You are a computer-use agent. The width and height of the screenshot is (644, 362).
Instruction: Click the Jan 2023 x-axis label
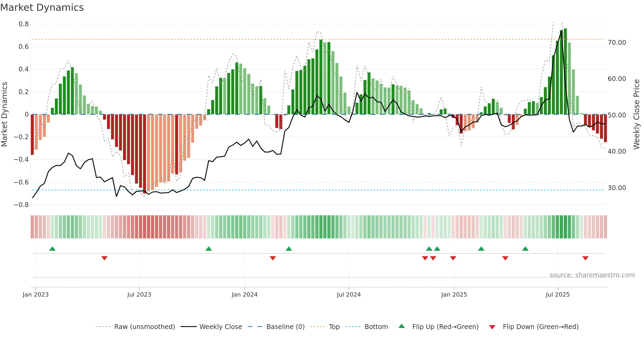[36, 295]
